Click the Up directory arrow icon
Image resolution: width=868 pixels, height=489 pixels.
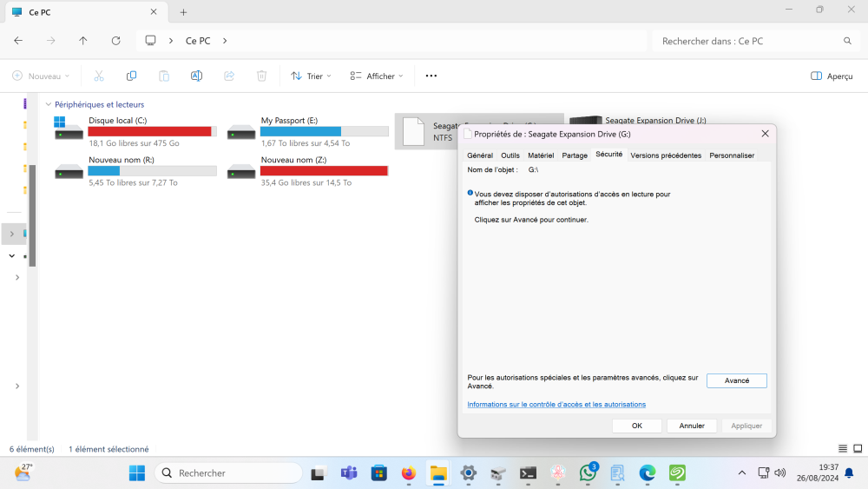click(x=83, y=41)
